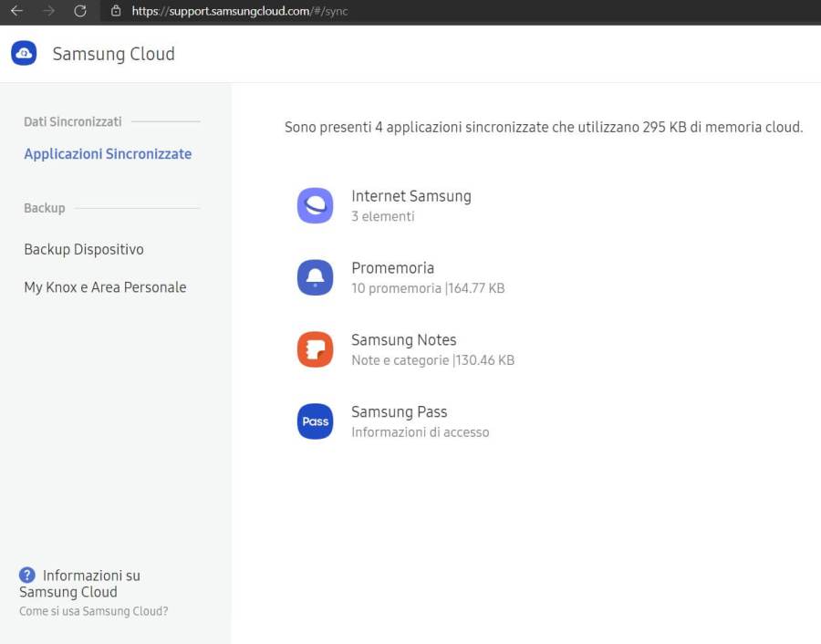Open the Samsung Notes orange icon
Viewport: 821px width, 644px height.
315,349
